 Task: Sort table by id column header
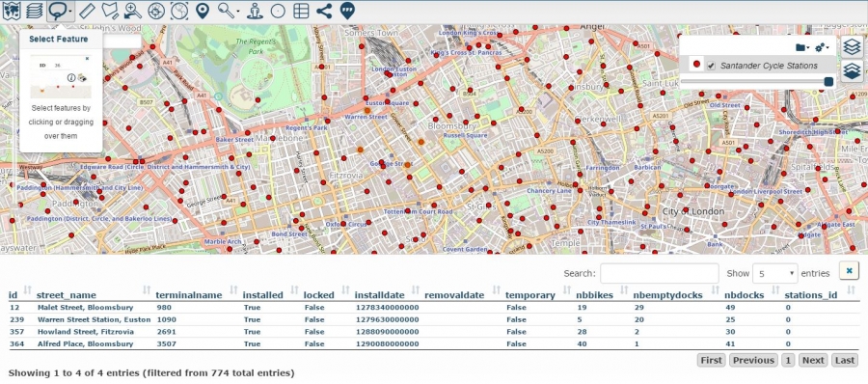pos(14,295)
